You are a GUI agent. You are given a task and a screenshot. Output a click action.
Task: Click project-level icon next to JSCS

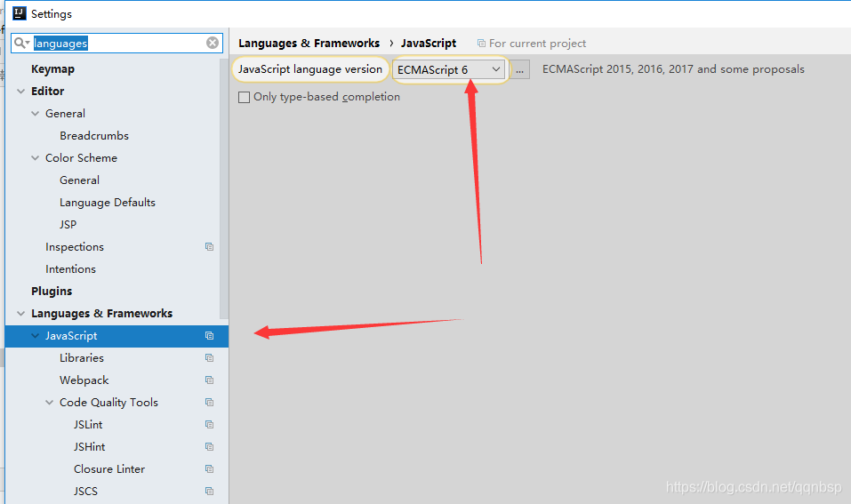pyautogui.click(x=209, y=492)
